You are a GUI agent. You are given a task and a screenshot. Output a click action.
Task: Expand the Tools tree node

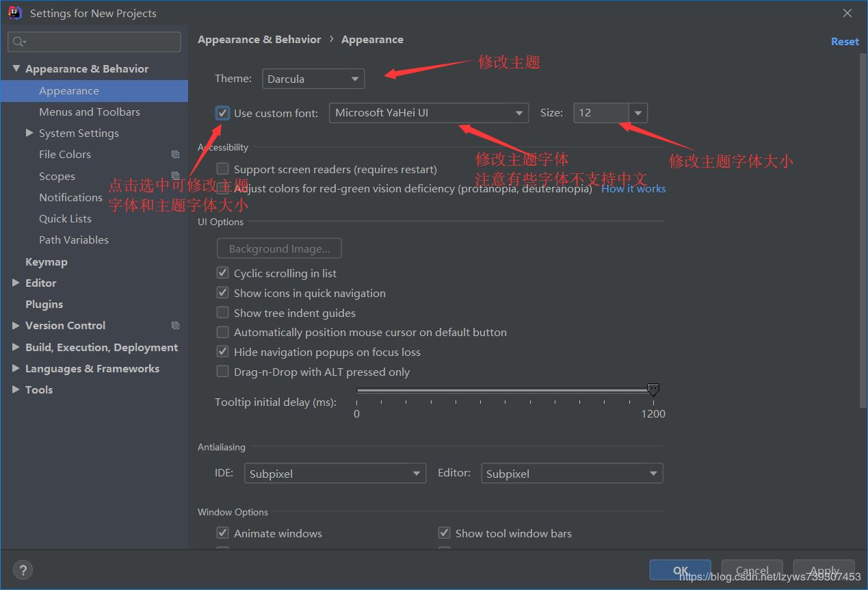click(x=16, y=389)
